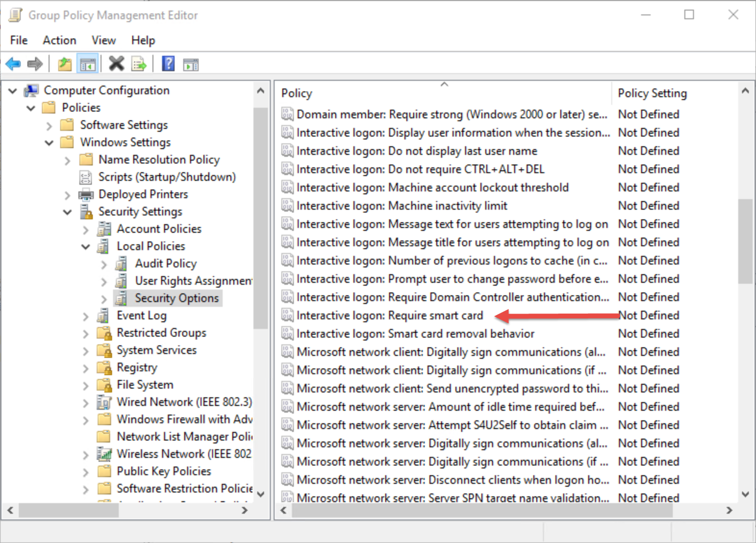Click the Up one level folder icon

(64, 63)
